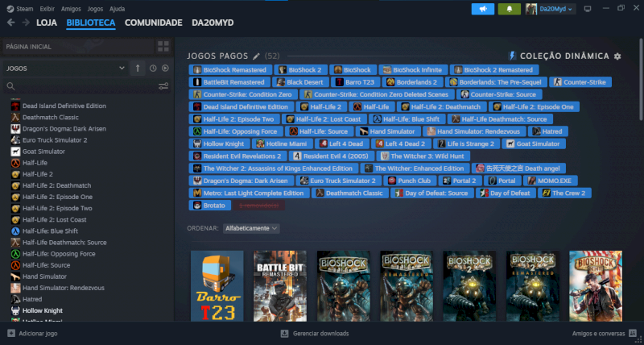Expand the Jogos category dropdown
Viewport: 644px width, 345px height.
122,69
